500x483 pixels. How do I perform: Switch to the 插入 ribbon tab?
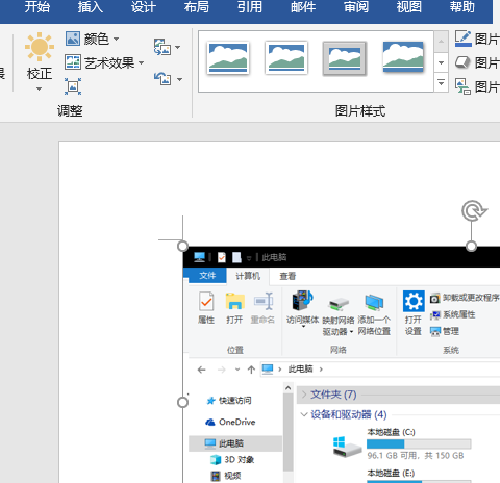coord(90,7)
